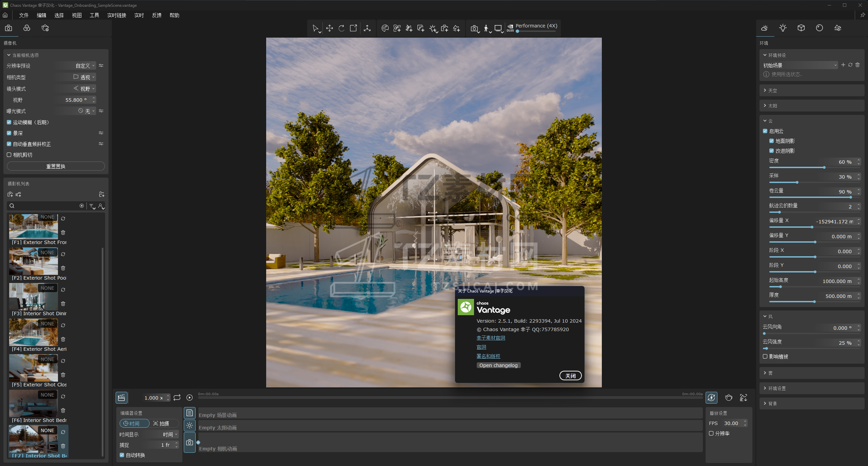Enable the 相机剪切 checkbox
The width and height of the screenshot is (868, 466).
[9, 155]
